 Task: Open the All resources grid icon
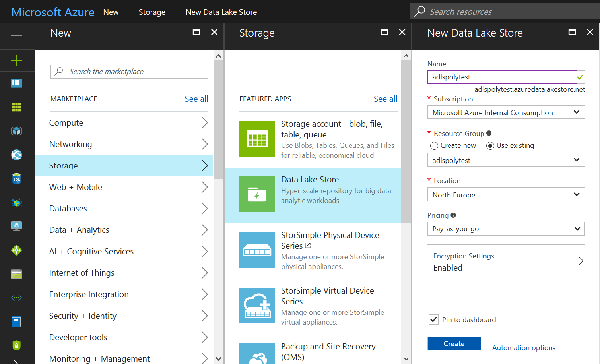pos(16,107)
